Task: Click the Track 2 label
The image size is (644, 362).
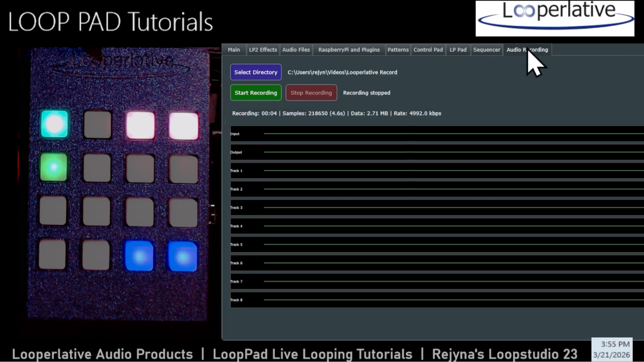Action: pos(236,189)
